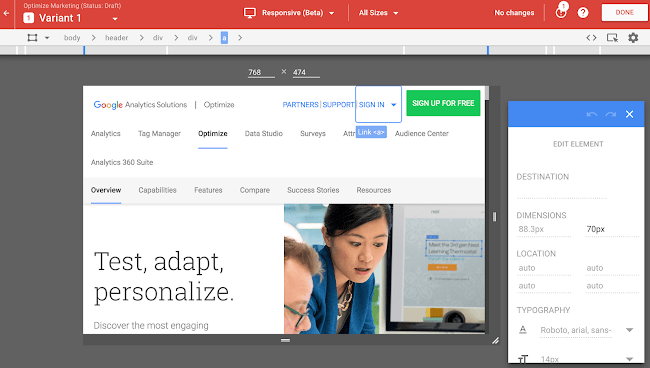Select the element selector rectangle tool

click(32, 38)
